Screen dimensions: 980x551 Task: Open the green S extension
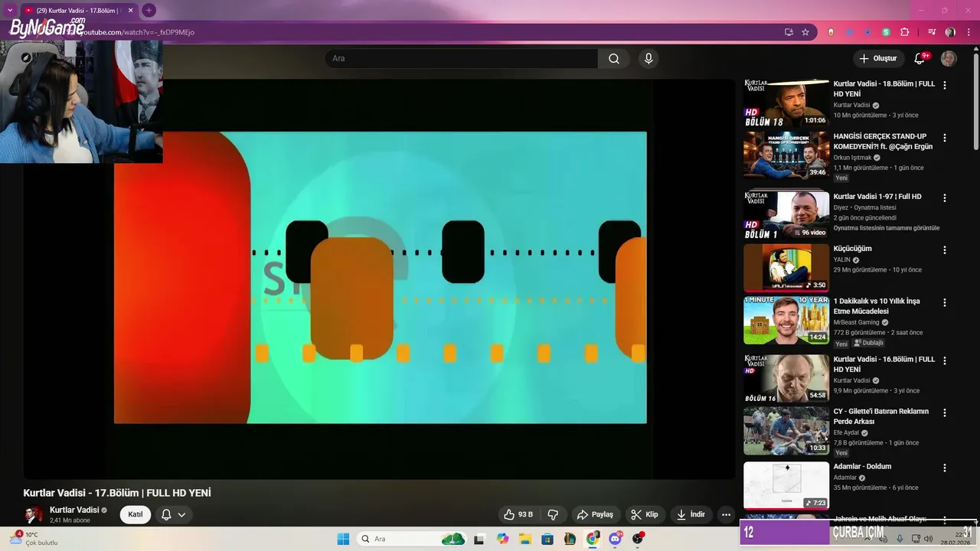[886, 32]
